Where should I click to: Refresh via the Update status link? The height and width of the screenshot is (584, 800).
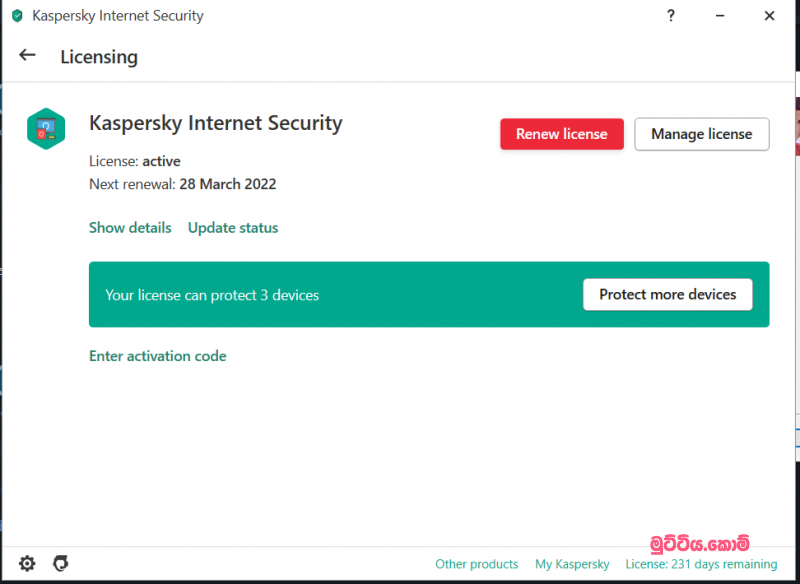coord(233,228)
